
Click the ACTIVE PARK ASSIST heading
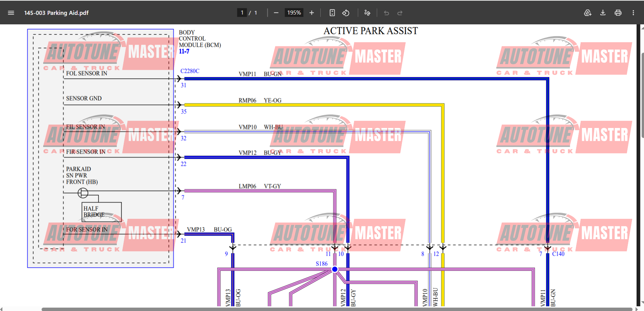(x=371, y=31)
